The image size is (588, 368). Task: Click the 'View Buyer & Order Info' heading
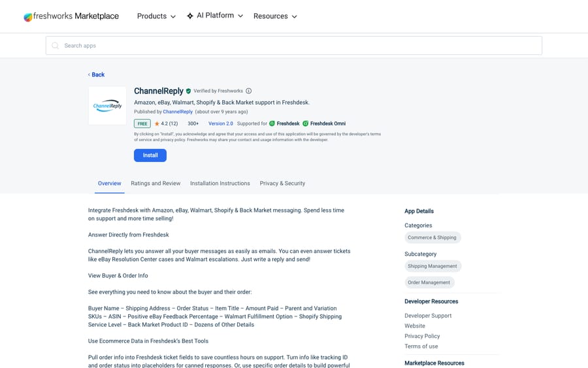pyautogui.click(x=118, y=276)
